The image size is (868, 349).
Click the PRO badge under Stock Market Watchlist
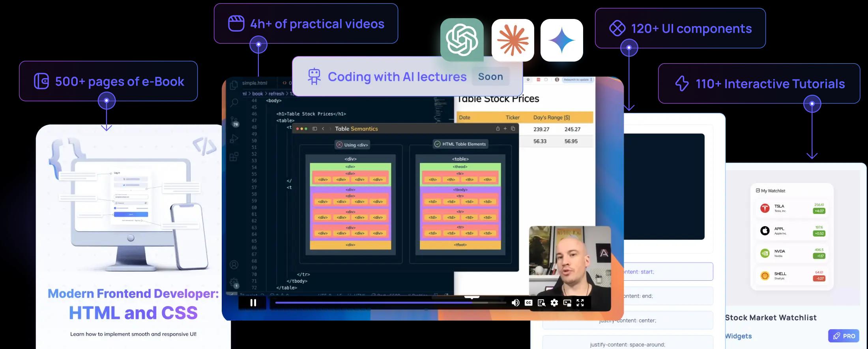click(844, 336)
